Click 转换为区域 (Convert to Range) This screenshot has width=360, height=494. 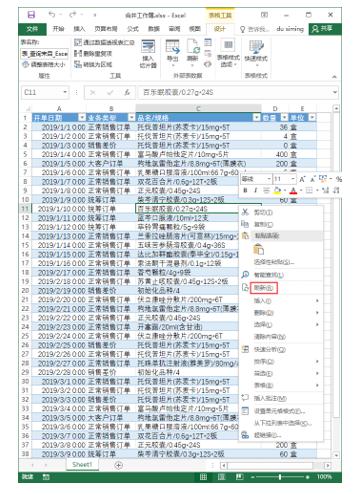(93, 64)
